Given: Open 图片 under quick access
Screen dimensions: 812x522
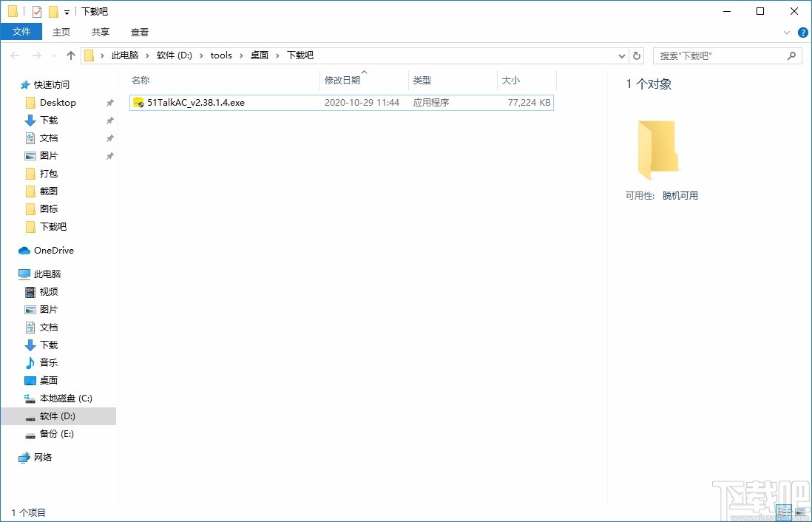Looking at the screenshot, I should pos(49,155).
